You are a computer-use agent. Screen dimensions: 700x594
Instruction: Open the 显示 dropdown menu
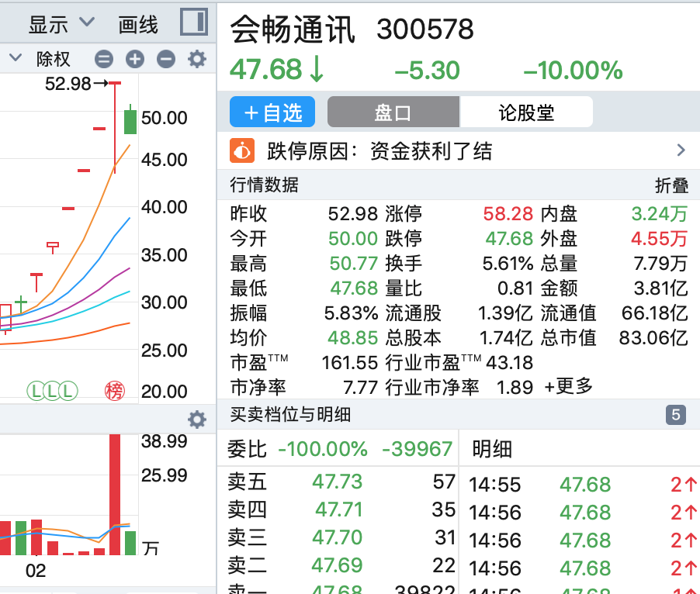coord(61,23)
